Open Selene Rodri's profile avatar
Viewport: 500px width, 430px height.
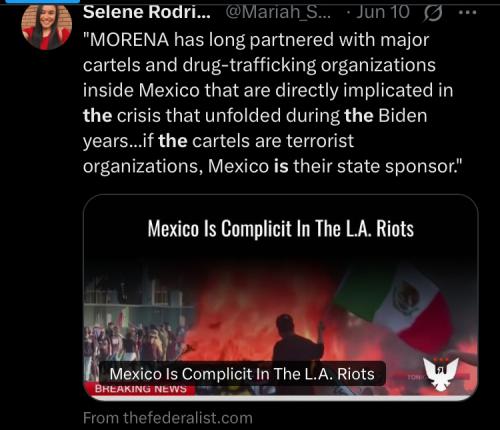click(46, 26)
